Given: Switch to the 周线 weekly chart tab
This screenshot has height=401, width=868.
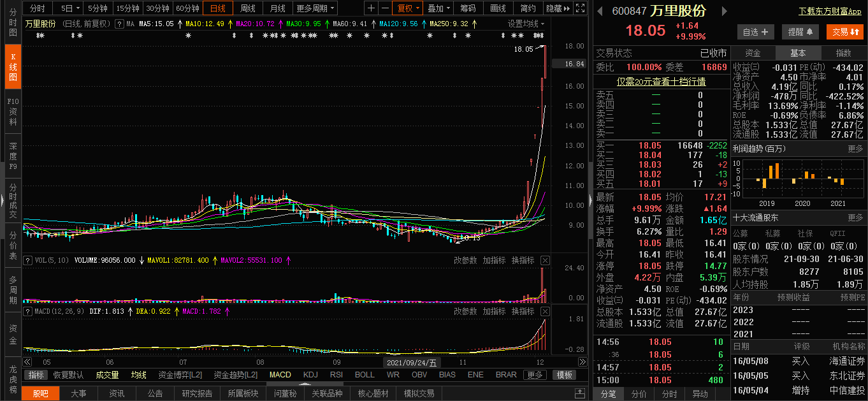Looking at the screenshot, I should 247,8.
